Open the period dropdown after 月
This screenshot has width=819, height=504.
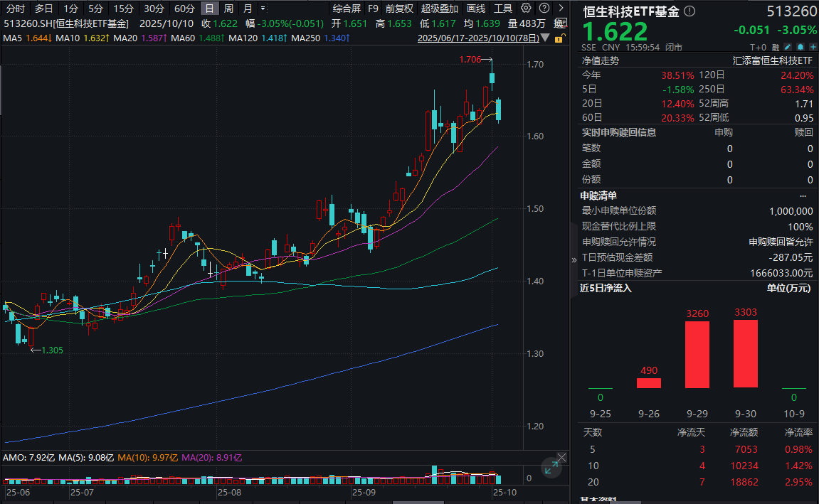(x=264, y=9)
